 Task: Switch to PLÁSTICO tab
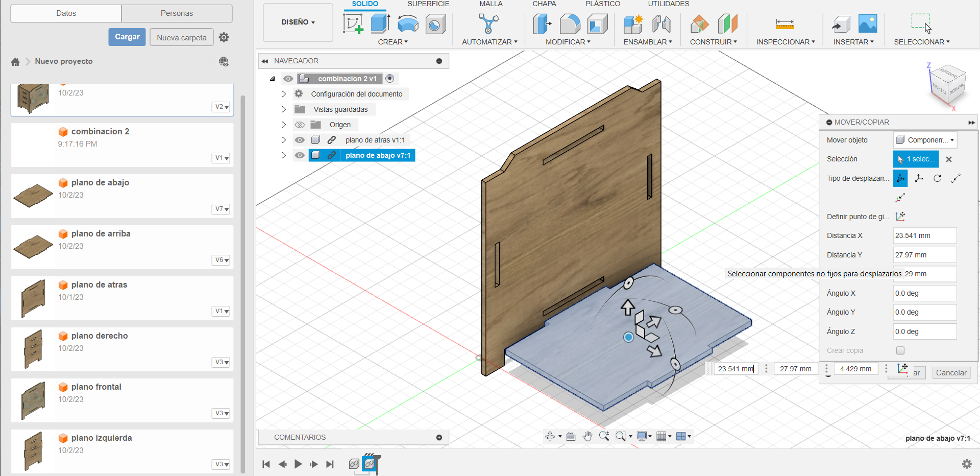603,4
